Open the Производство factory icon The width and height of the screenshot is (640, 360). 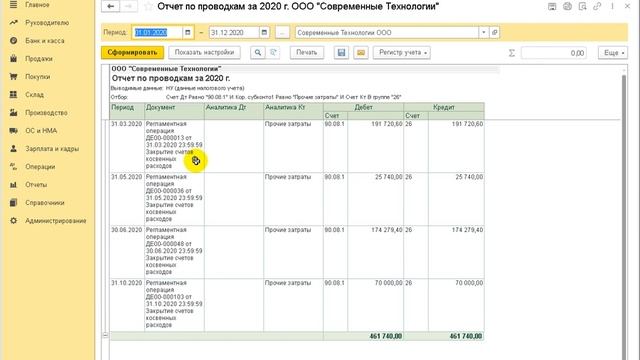coord(13,113)
